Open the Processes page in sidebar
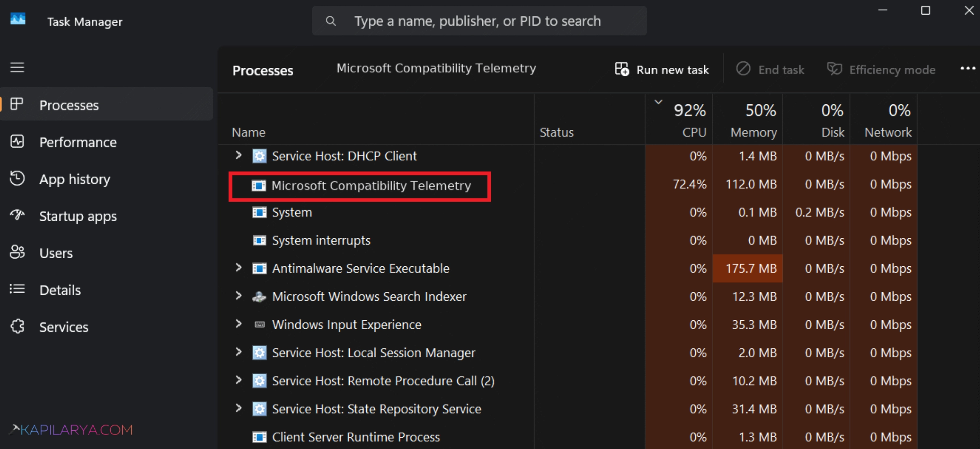This screenshot has width=980, height=449. point(106,104)
